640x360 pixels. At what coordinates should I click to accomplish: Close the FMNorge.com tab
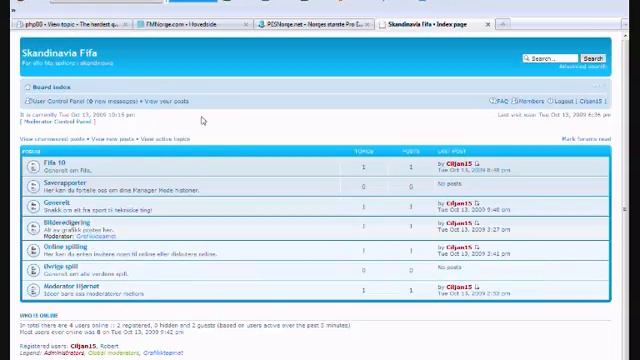tap(246, 24)
